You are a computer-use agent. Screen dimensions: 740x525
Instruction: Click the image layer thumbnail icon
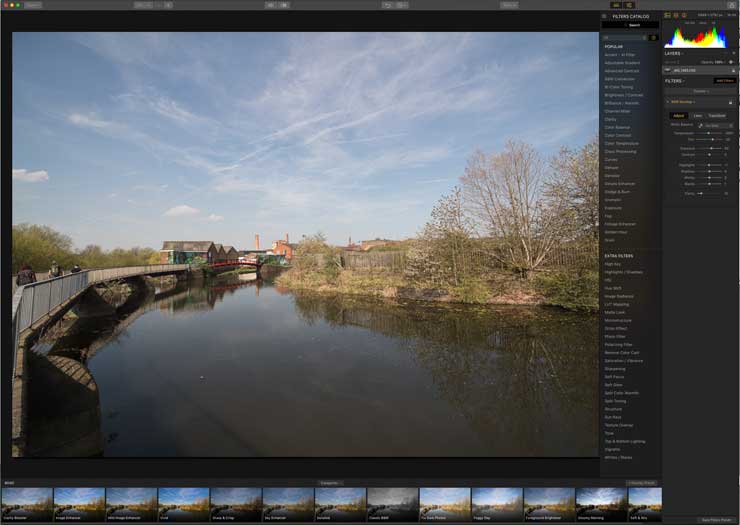668,70
